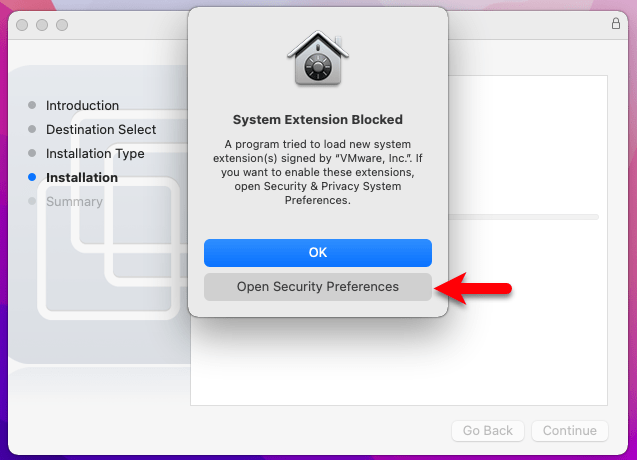The height and width of the screenshot is (460, 637).
Task: Click the installation progress bar
Action: (x=523, y=217)
